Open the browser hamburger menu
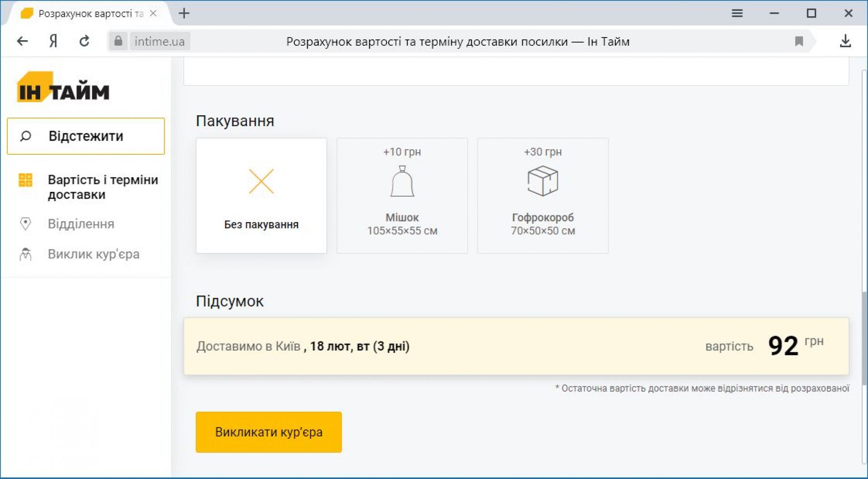Screen dimensions: 868x479 (x=737, y=14)
